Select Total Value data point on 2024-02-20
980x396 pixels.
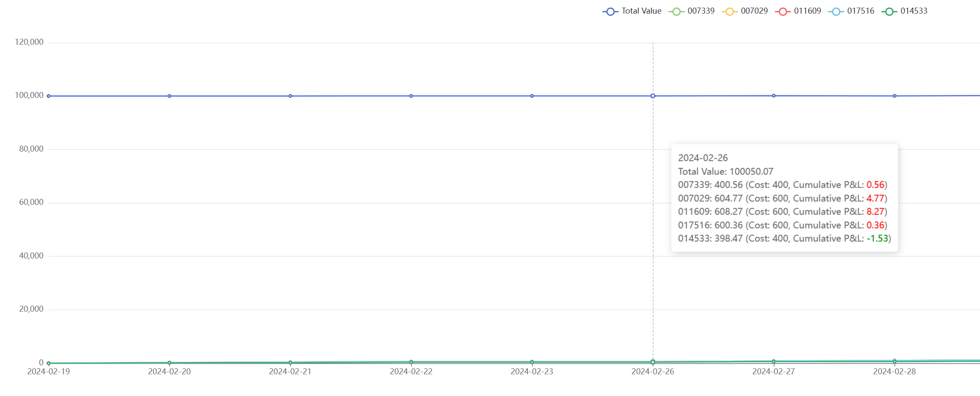tap(170, 96)
